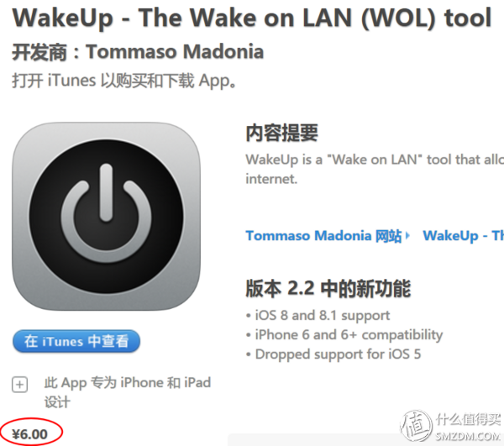Click the SMZDM.COM watermark text
504x446 pixels.
pyautogui.click(x=468, y=436)
